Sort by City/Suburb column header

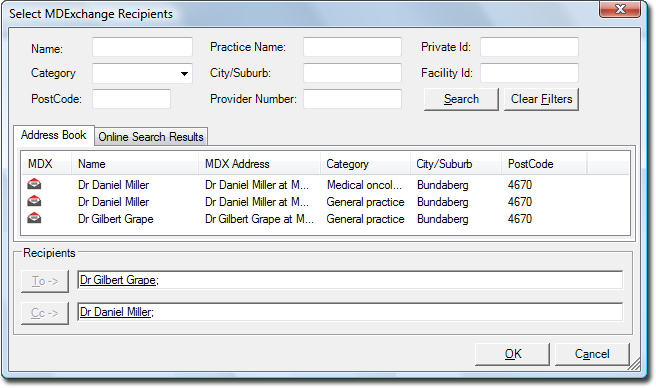click(x=456, y=164)
